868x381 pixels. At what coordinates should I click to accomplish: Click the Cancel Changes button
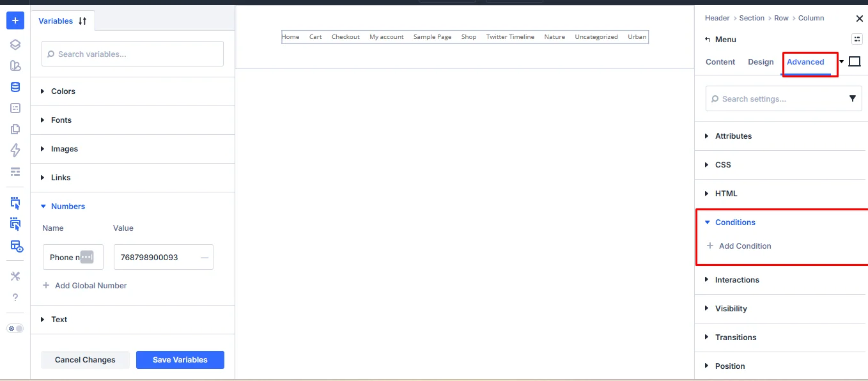(85, 360)
